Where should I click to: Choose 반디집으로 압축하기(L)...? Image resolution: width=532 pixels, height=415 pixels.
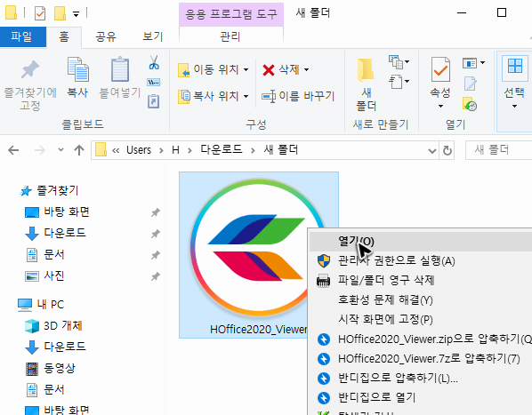point(421,378)
